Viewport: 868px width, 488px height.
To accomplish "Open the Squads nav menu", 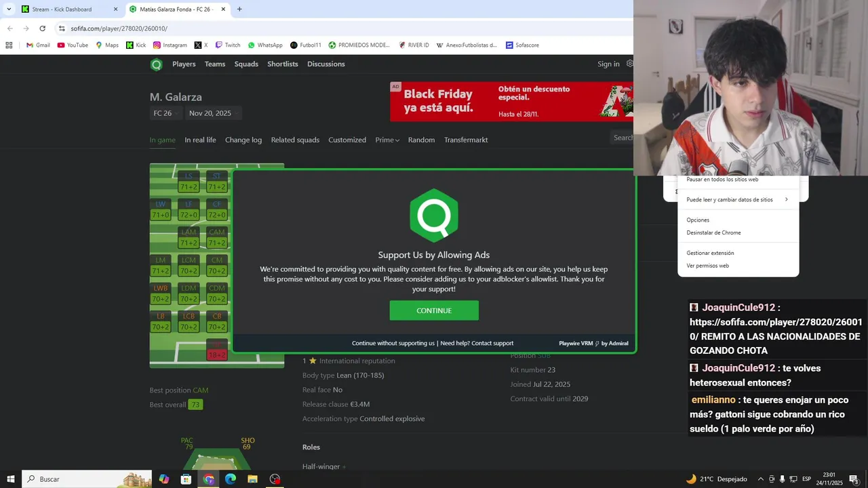I will point(246,64).
